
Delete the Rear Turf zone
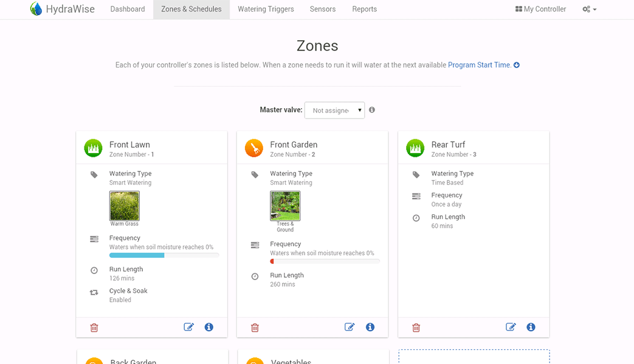(416, 328)
